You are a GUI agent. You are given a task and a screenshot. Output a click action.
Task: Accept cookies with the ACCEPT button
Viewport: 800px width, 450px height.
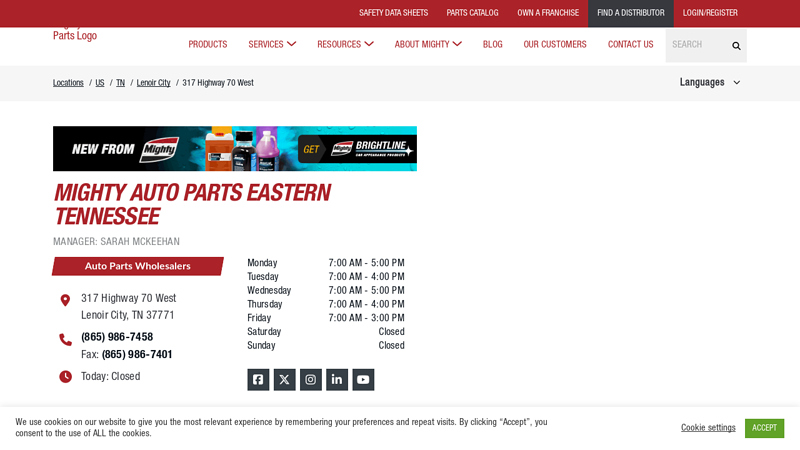(x=764, y=428)
